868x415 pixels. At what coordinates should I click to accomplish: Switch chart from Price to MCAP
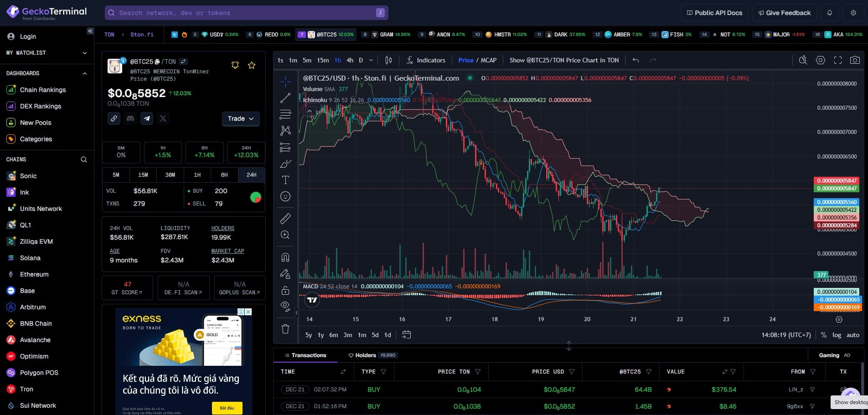[488, 60]
